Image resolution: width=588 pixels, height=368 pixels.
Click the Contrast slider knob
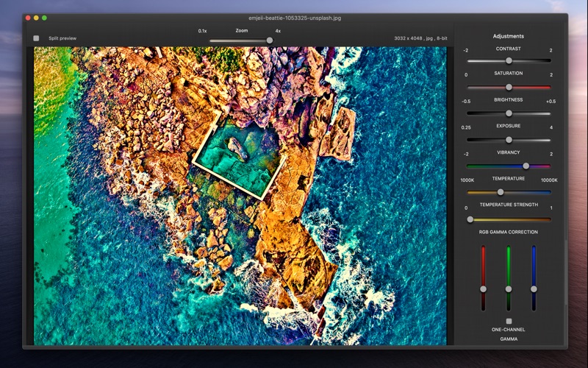[509, 60]
